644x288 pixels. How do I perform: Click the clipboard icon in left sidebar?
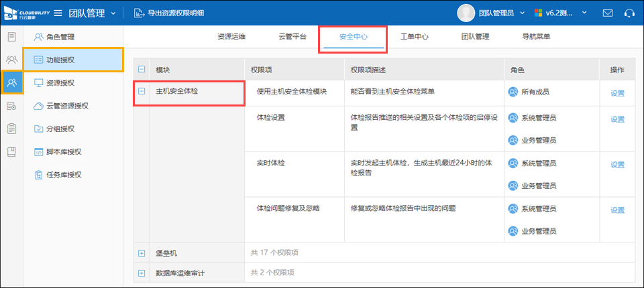pyautogui.click(x=11, y=128)
